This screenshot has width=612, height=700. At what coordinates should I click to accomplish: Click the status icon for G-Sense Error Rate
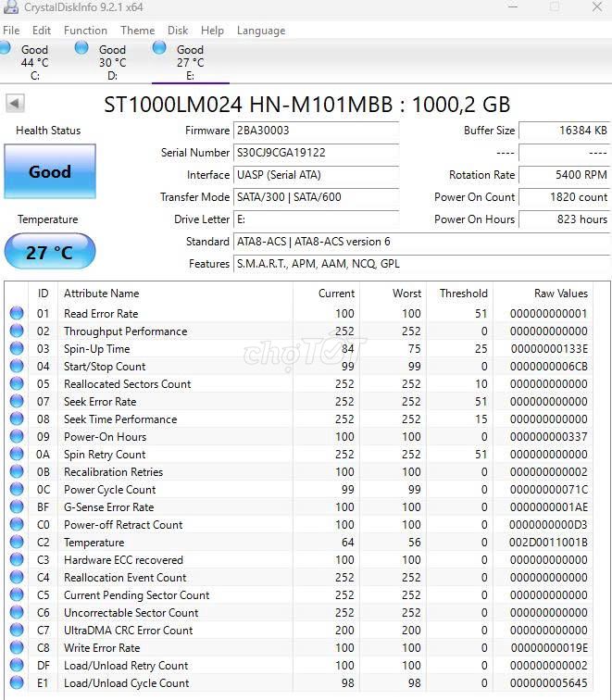click(17, 506)
